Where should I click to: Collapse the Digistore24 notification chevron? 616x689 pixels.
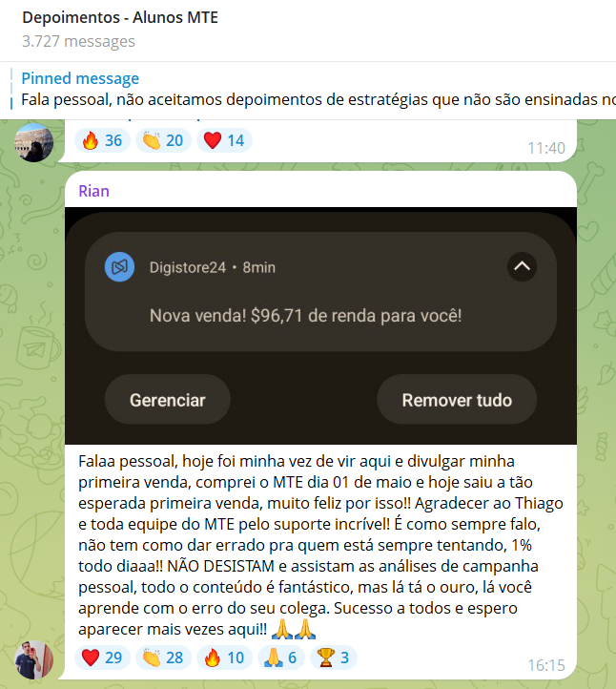[522, 266]
